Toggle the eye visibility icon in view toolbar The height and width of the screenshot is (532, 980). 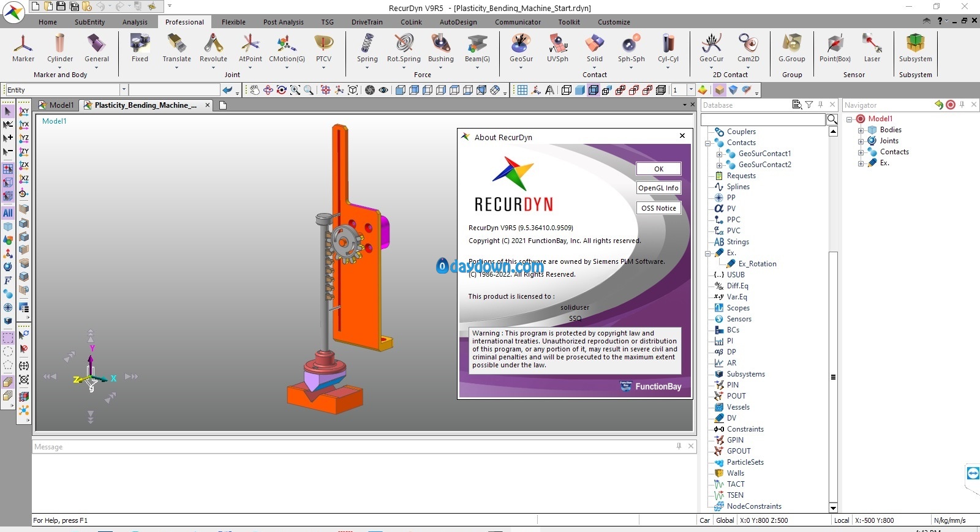383,90
